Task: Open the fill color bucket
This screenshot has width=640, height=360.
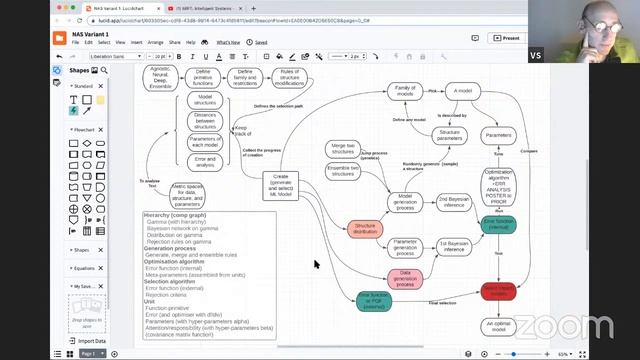Action: tap(279, 56)
